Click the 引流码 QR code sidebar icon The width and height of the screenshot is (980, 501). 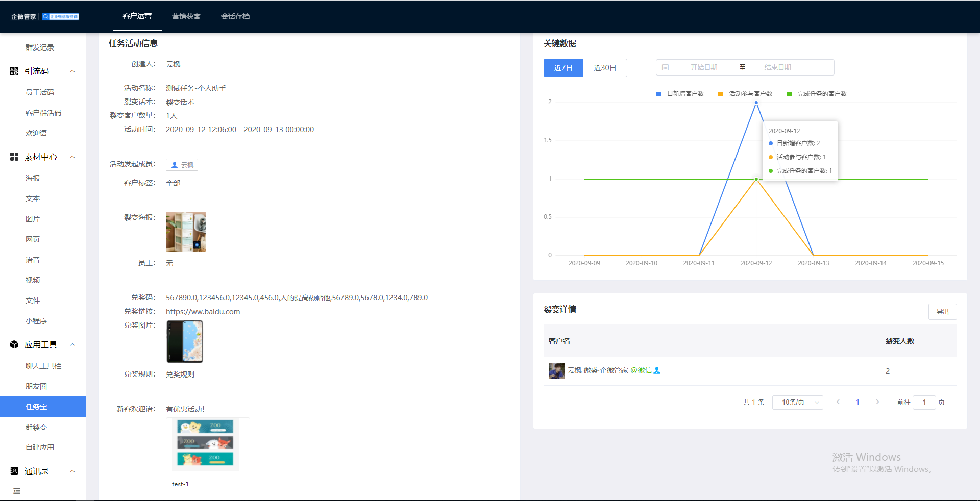14,71
